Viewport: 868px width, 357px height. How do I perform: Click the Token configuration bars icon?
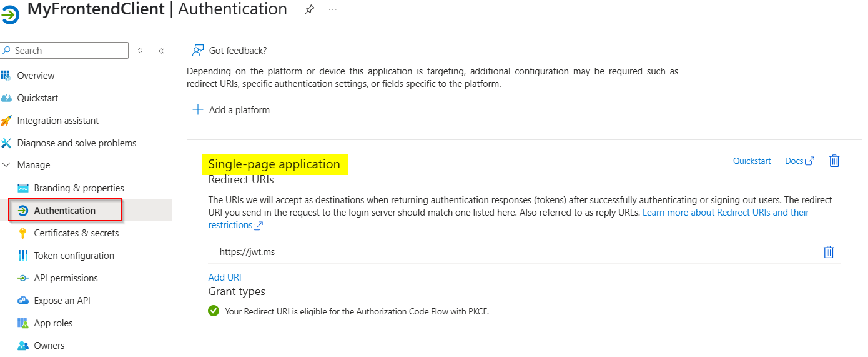[x=23, y=256]
